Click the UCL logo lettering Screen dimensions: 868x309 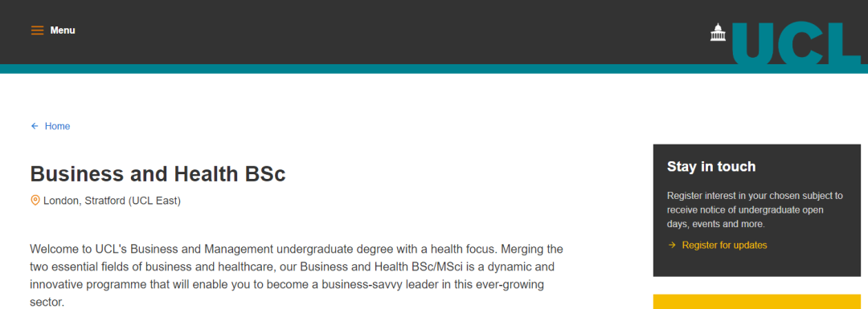(x=796, y=43)
